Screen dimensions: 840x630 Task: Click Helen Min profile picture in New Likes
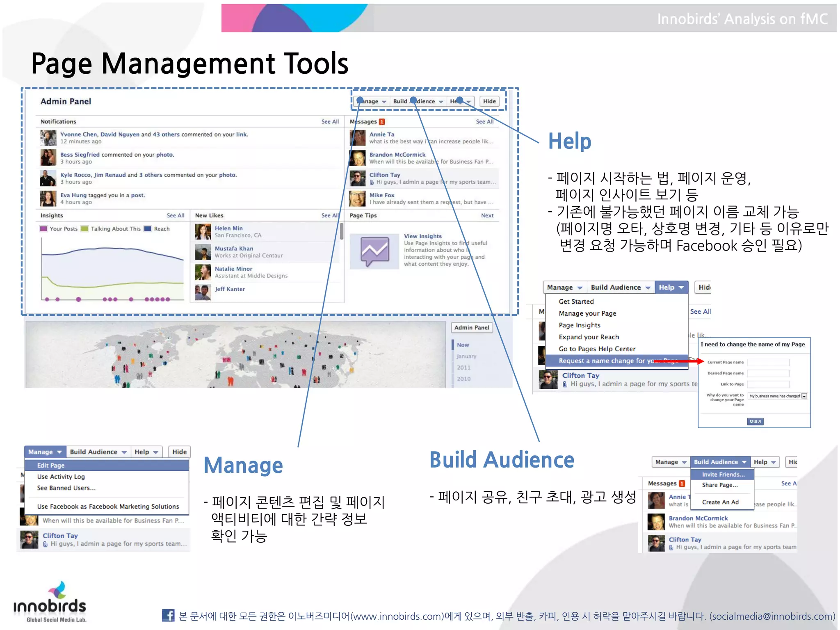(203, 232)
